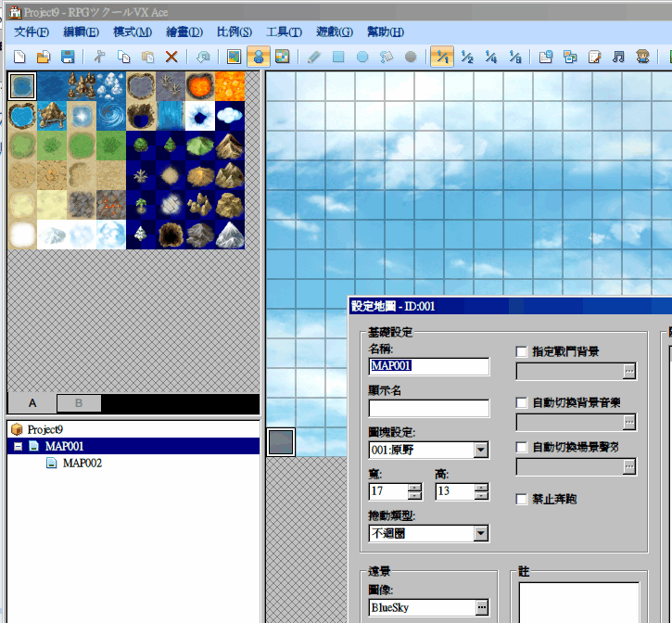Open the 繪畫(D) menu
The width and height of the screenshot is (672, 623).
184,32
